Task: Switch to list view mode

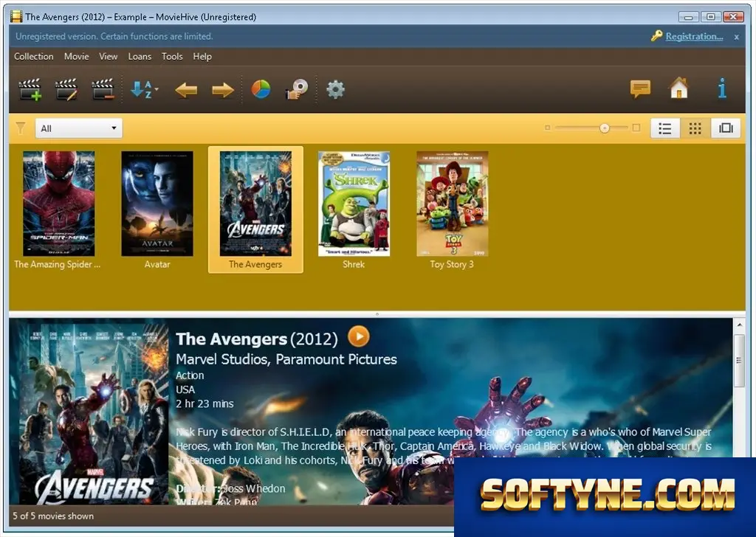Action: pyautogui.click(x=665, y=128)
